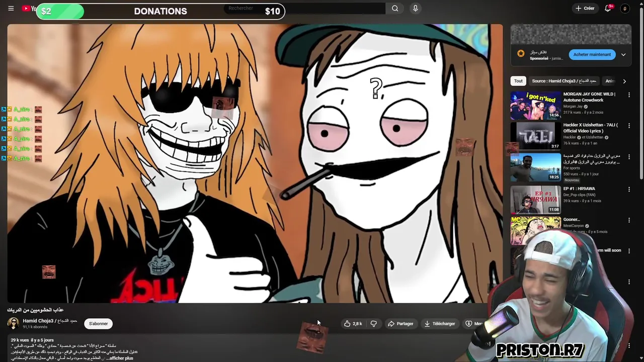Expand description with afficher plus
The height and width of the screenshot is (362, 644).
[121, 358]
